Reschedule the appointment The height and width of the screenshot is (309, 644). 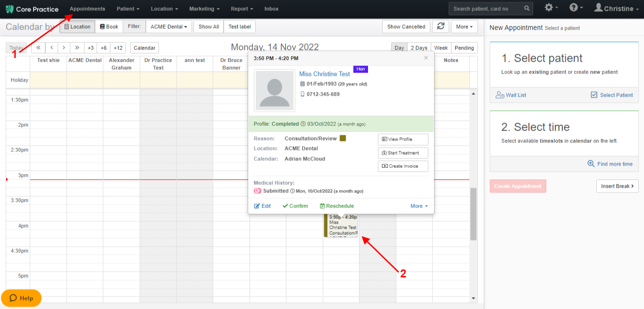point(337,206)
